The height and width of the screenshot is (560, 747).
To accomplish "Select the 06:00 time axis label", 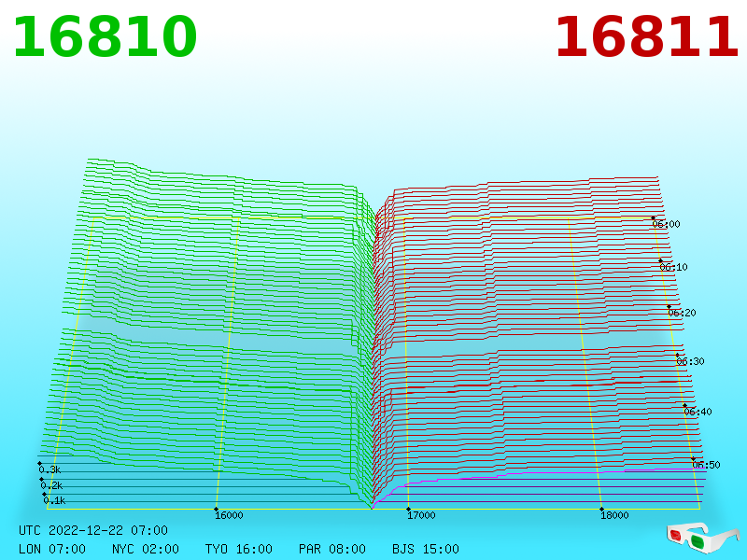I will 666,224.
